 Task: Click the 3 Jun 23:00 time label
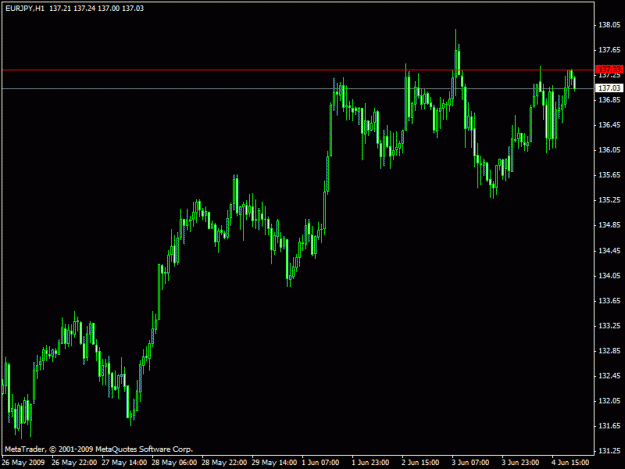[521, 463]
